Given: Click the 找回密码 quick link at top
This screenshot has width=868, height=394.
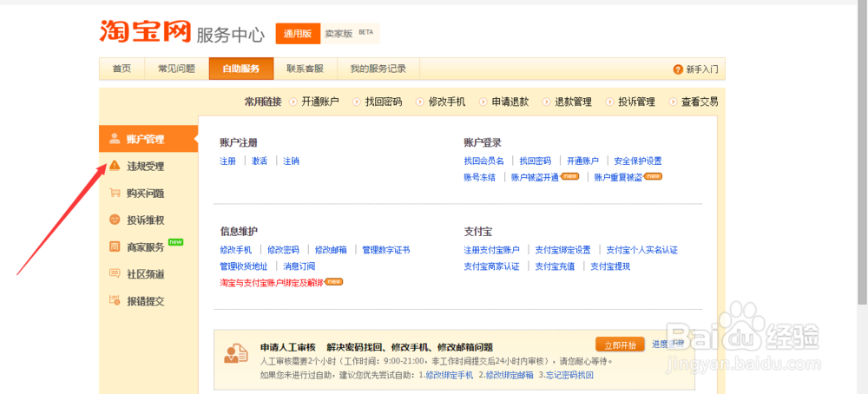Looking at the screenshot, I should tap(384, 102).
